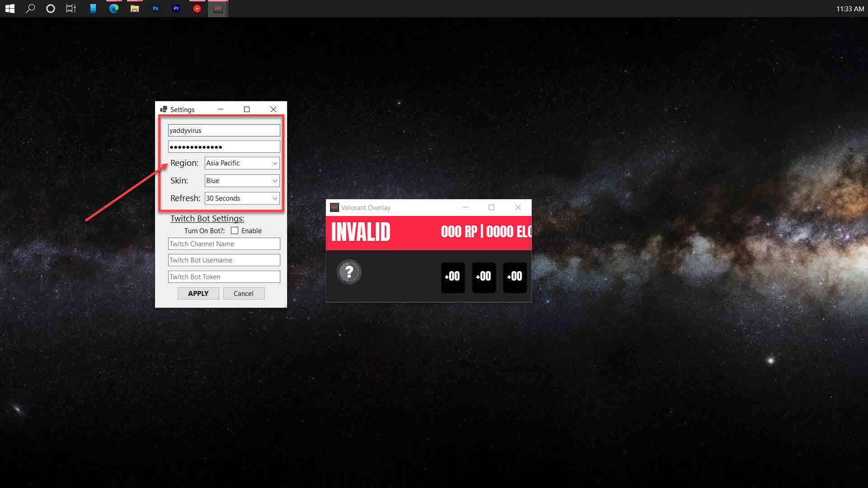
Task: Click the Cancel button in Settings
Action: (244, 293)
